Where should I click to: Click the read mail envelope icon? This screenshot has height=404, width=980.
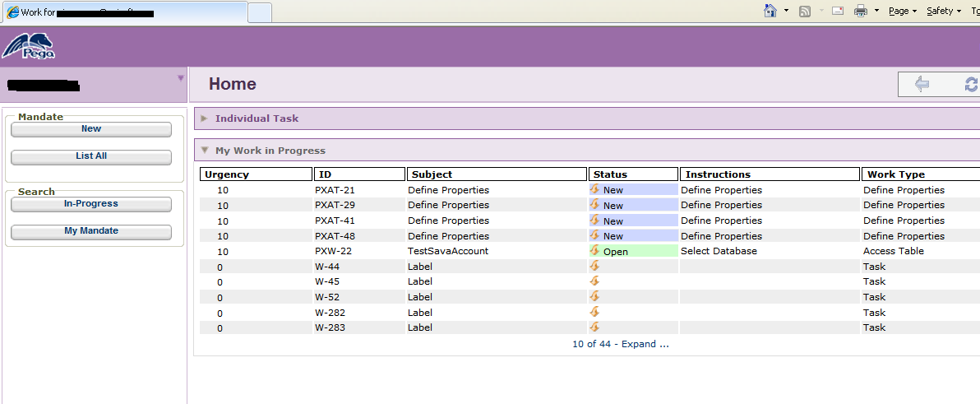838,11
